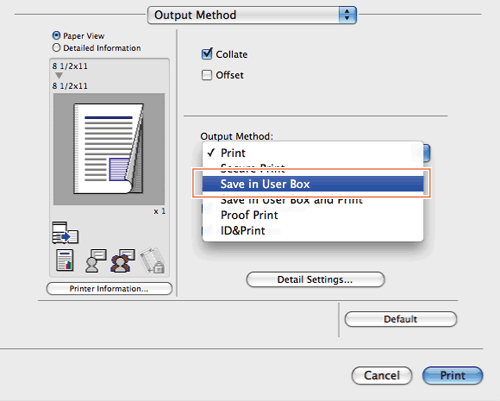
Task: Click the group account track icon
Action: 123,261
